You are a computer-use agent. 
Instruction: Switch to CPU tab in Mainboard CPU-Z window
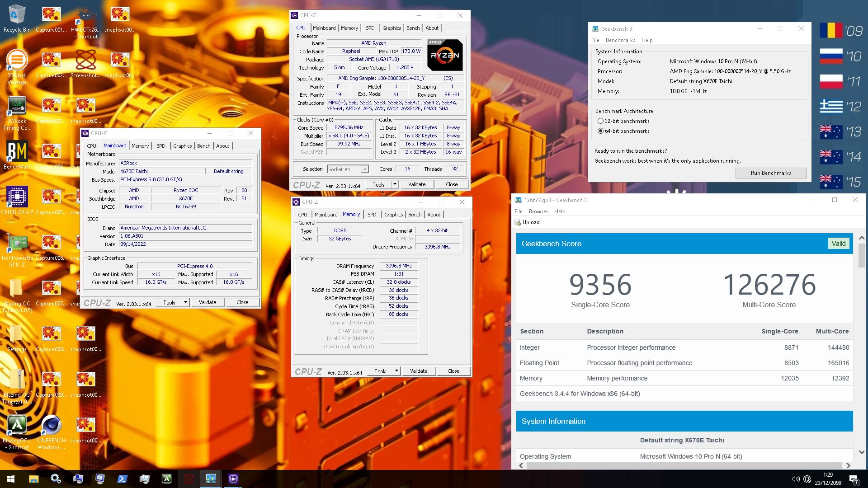[91, 146]
